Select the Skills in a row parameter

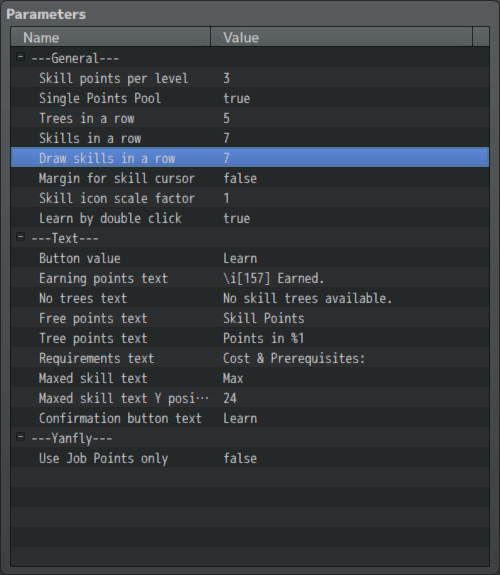pyautogui.click(x=250, y=138)
